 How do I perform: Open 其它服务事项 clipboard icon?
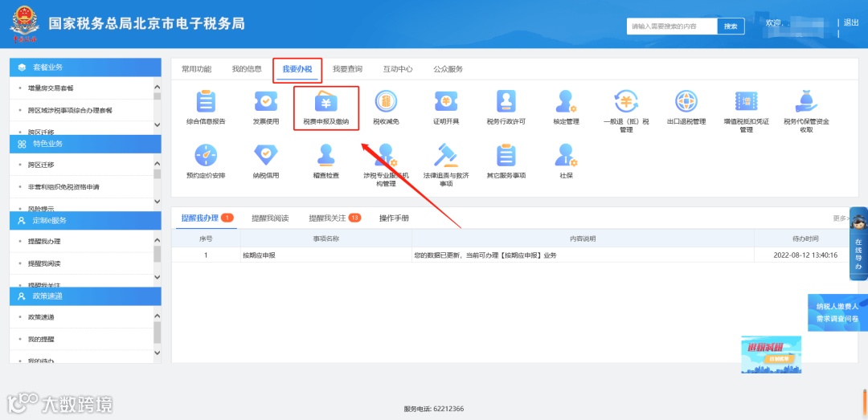point(506,155)
